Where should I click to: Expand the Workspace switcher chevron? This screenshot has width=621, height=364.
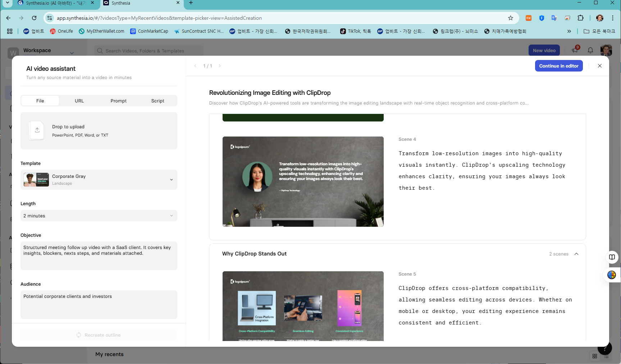pyautogui.click(x=72, y=53)
